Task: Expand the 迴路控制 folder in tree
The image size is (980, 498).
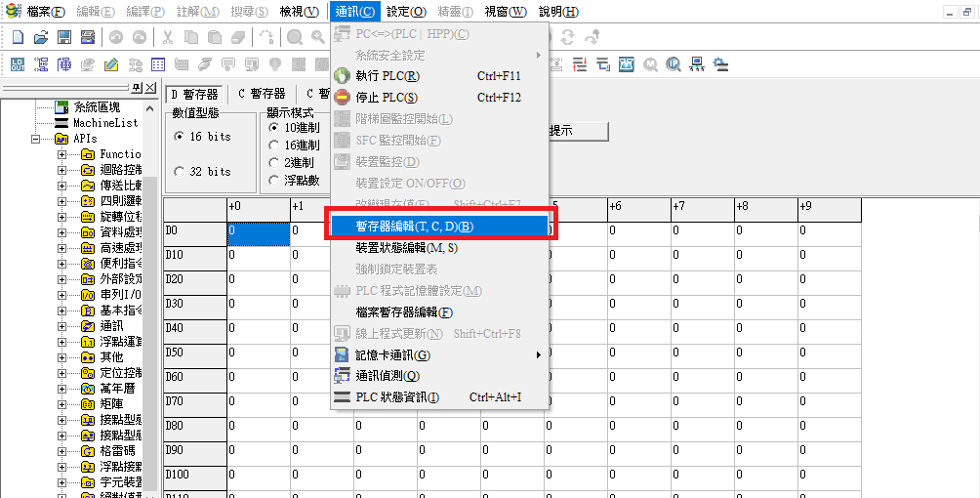Action: pyautogui.click(x=62, y=170)
